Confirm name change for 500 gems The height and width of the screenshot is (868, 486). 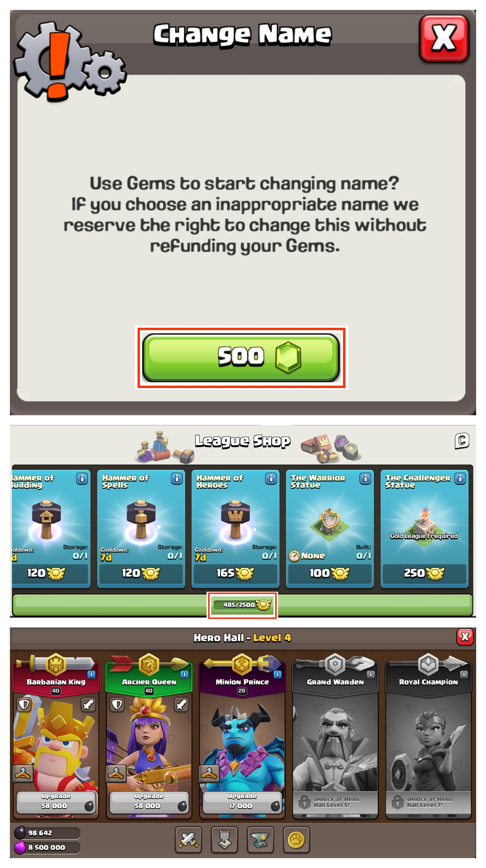[x=241, y=357]
